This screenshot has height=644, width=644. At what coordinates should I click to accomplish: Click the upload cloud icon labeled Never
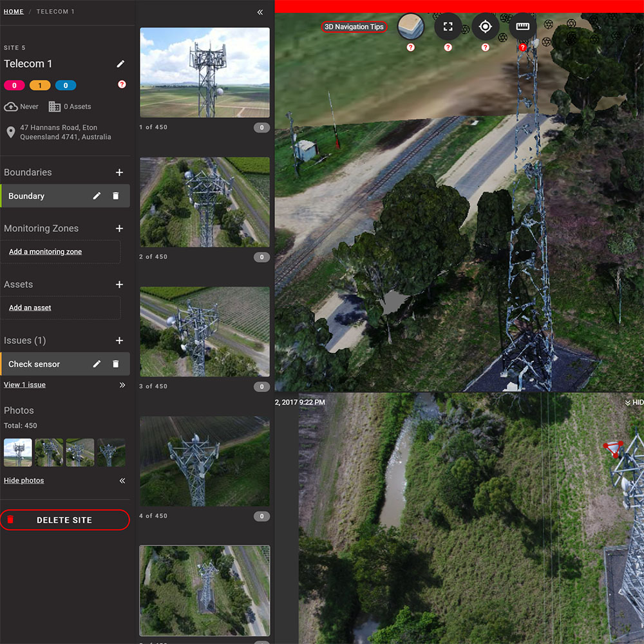point(11,107)
